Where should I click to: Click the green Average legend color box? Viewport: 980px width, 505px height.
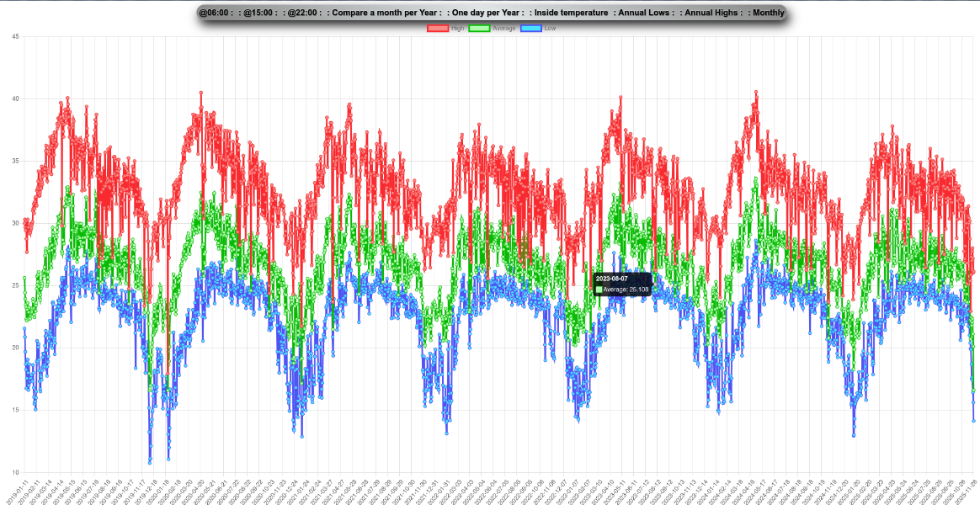tap(479, 29)
